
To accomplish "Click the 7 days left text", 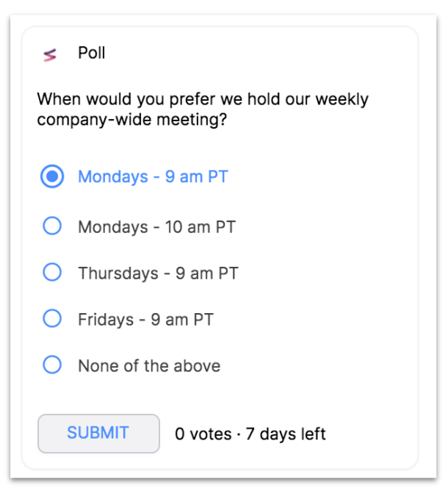I will click(286, 434).
